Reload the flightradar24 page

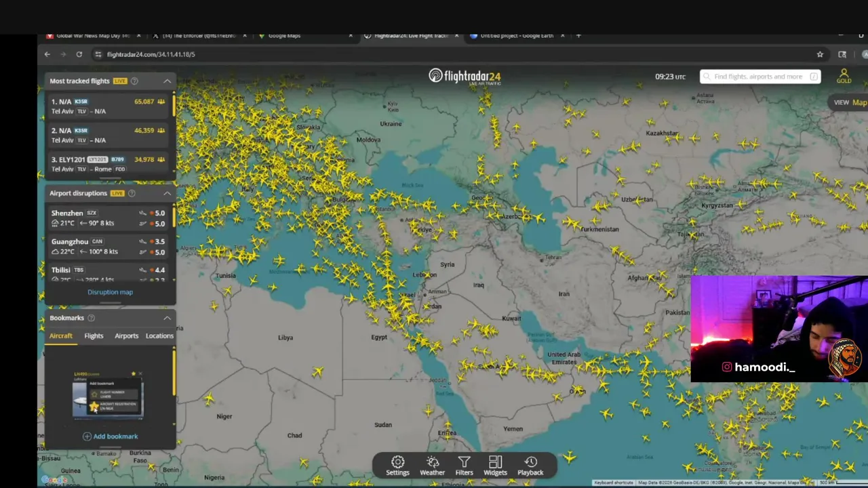coord(79,54)
